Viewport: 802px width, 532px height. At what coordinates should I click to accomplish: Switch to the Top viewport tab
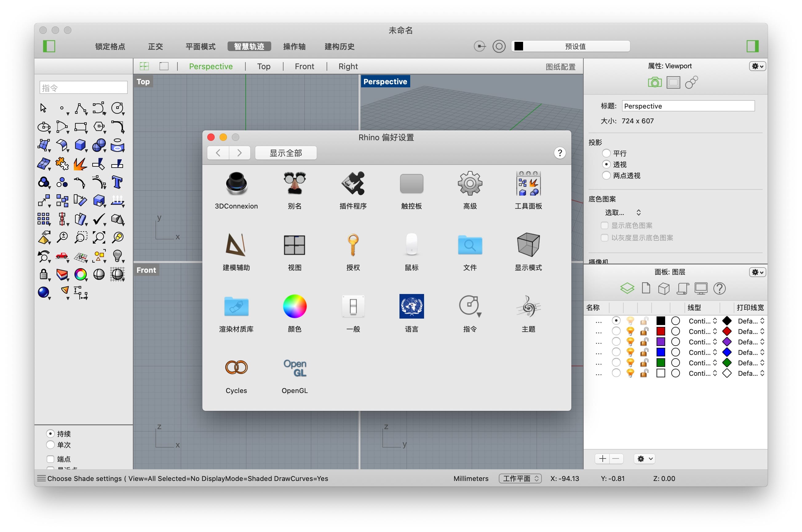(264, 66)
